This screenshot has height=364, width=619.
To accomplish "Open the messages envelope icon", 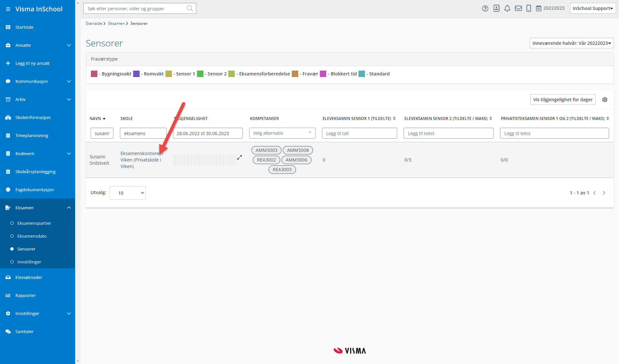I will [518, 8].
